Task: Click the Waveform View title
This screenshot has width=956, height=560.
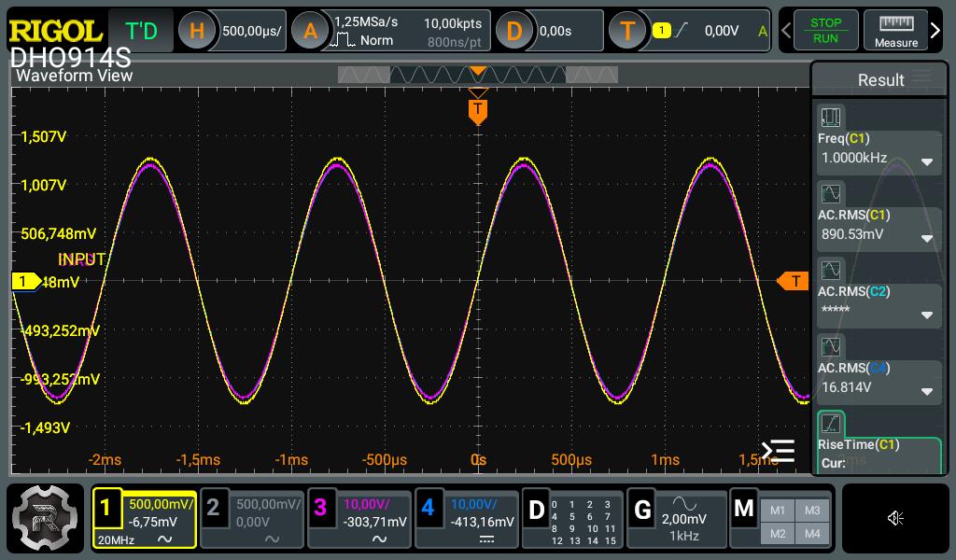Action: click(x=74, y=76)
